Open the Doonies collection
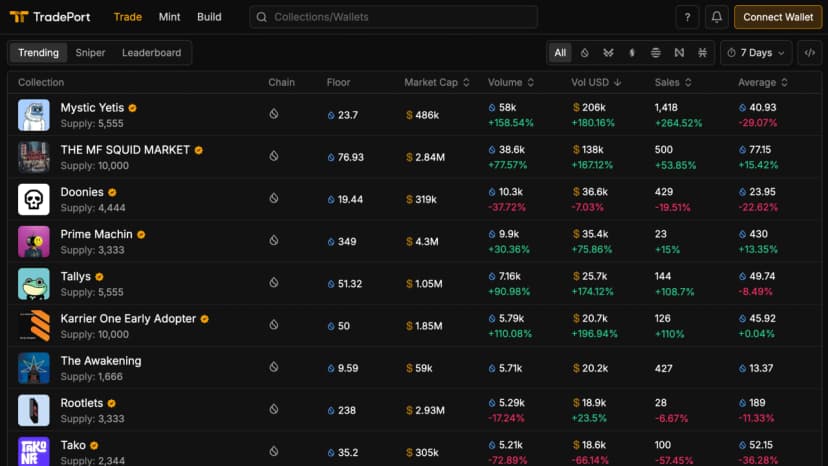This screenshot has height=466, width=828. coord(82,192)
